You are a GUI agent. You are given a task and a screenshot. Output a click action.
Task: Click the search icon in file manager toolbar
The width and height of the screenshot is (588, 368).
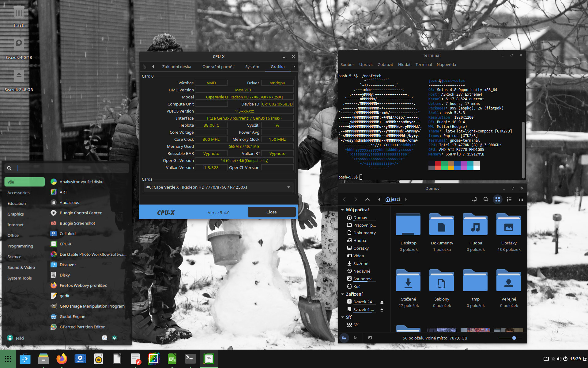[x=486, y=199]
